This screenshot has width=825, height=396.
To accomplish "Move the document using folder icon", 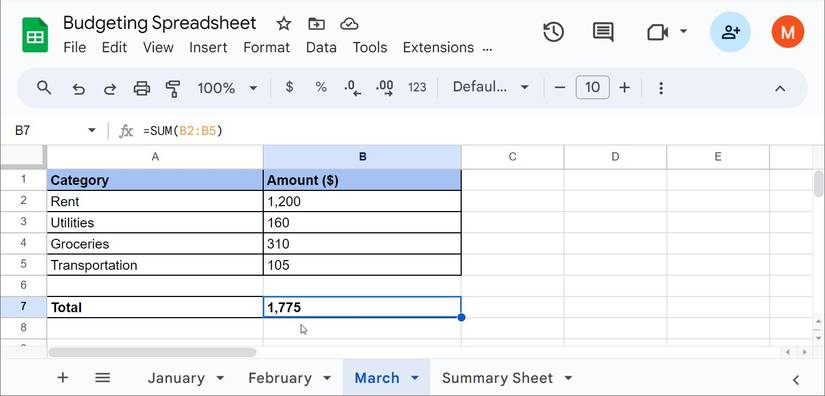I will tap(316, 24).
